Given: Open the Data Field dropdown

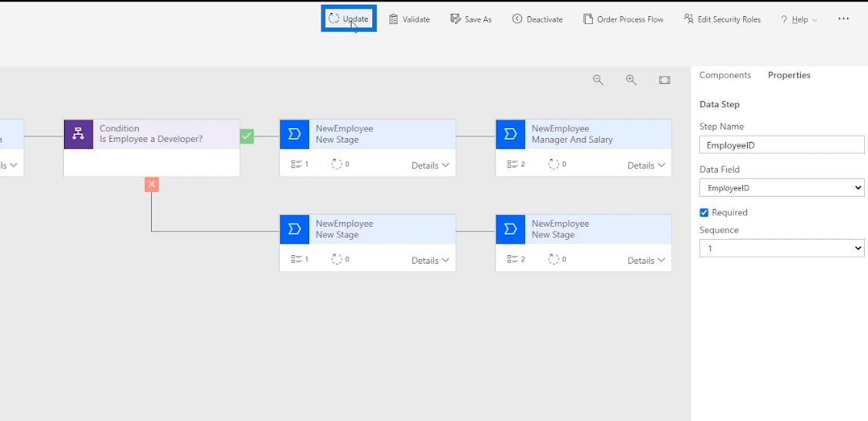Looking at the screenshot, I should click(x=782, y=188).
